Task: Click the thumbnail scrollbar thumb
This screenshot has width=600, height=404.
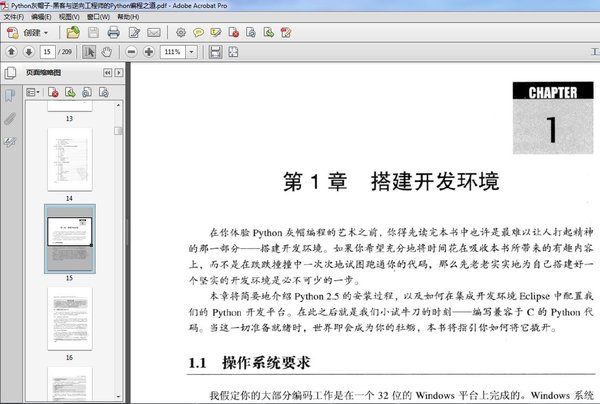Action: pyautogui.click(x=118, y=131)
